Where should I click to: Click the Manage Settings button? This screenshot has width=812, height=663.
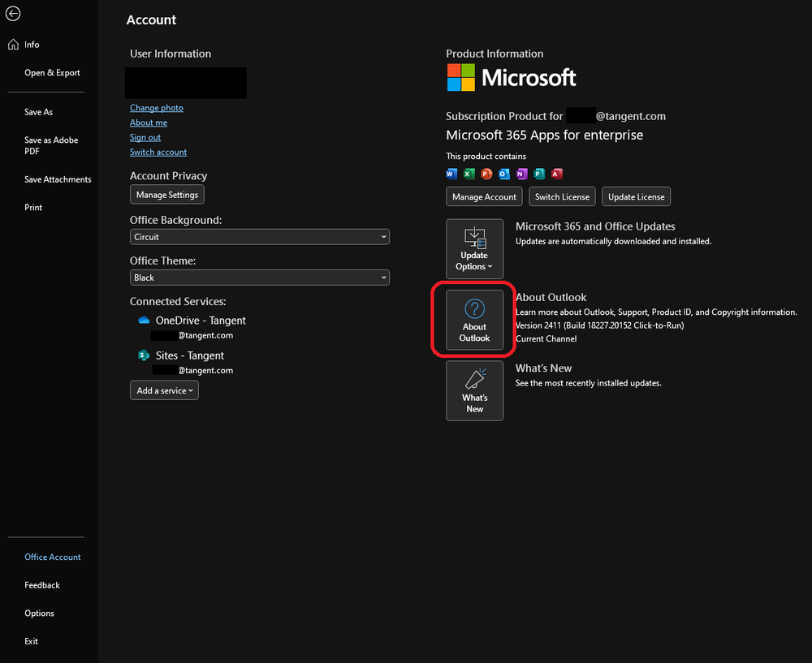(x=166, y=195)
